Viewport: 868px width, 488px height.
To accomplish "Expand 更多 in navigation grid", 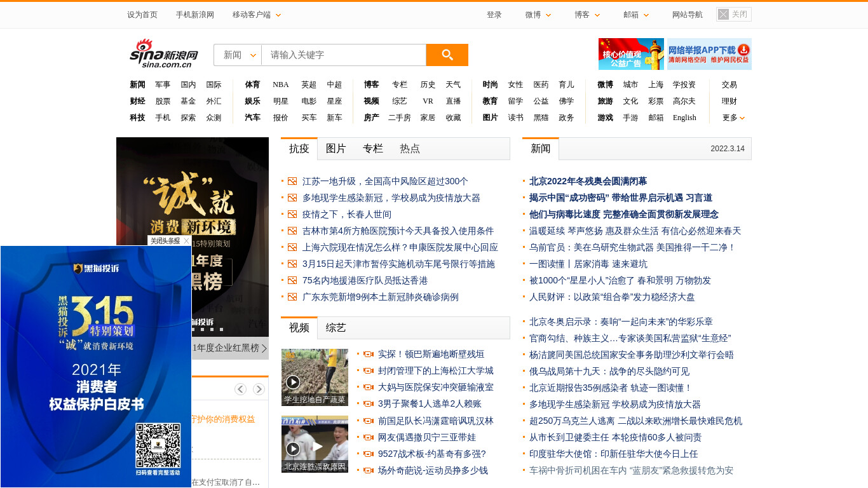I will [733, 118].
